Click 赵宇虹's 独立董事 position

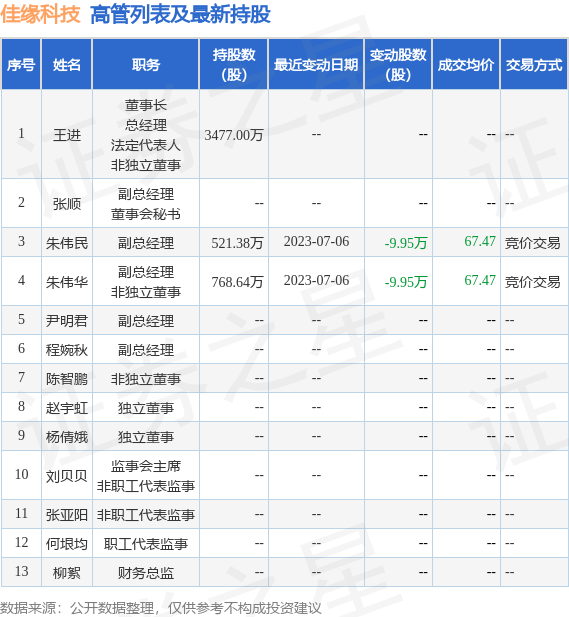coord(146,408)
